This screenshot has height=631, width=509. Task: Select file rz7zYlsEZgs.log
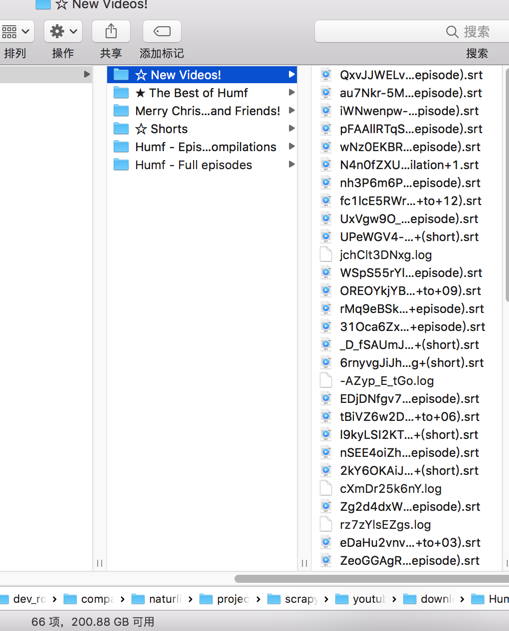tap(406, 525)
